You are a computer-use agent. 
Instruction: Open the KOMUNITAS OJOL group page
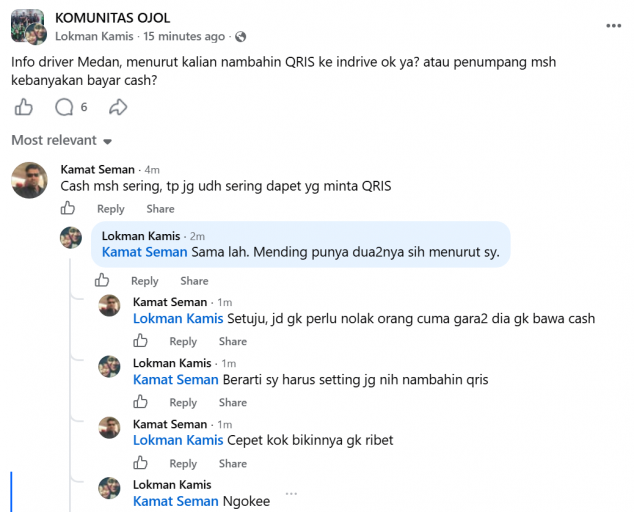coord(112,18)
